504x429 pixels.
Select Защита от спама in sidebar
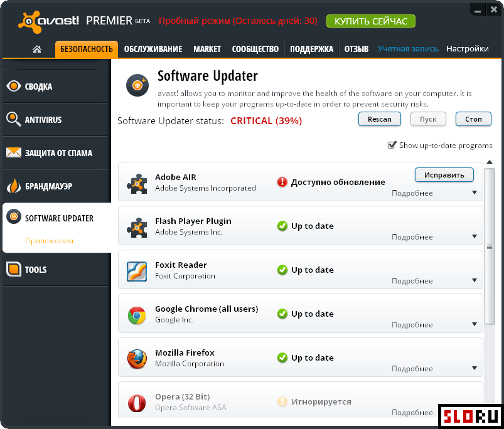click(x=56, y=153)
